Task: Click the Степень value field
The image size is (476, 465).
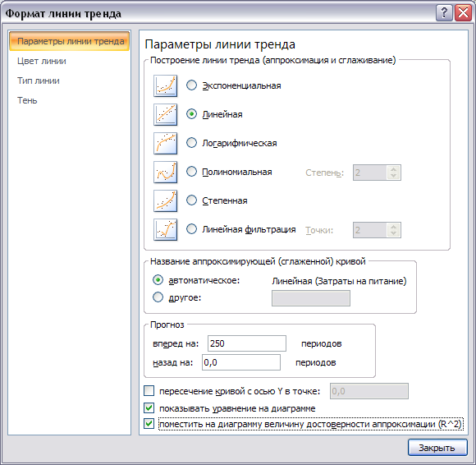Action: [370, 173]
